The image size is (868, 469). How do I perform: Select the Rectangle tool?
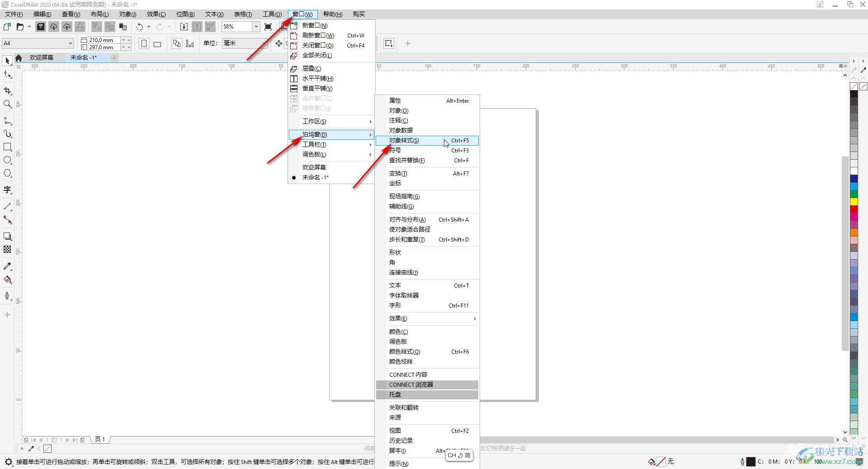tap(7, 147)
